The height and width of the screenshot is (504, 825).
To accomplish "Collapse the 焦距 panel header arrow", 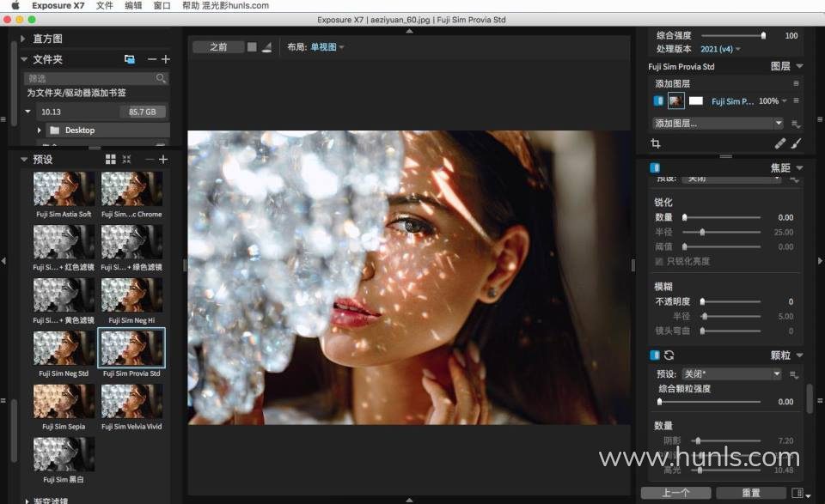I will pos(800,167).
